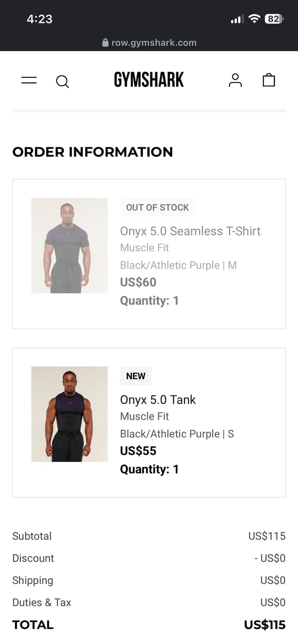Tap the row.gymshark.com URL bar
Screen dimensions: 298x644
pos(154,43)
